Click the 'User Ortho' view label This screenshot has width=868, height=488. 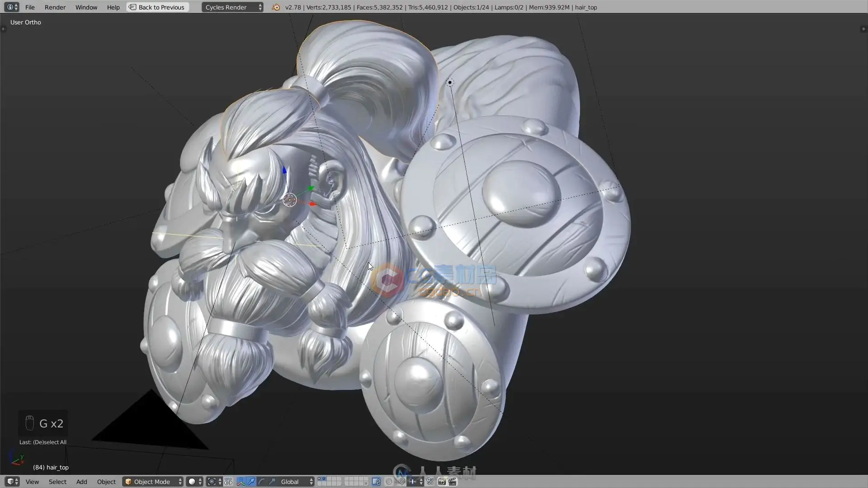click(x=26, y=22)
